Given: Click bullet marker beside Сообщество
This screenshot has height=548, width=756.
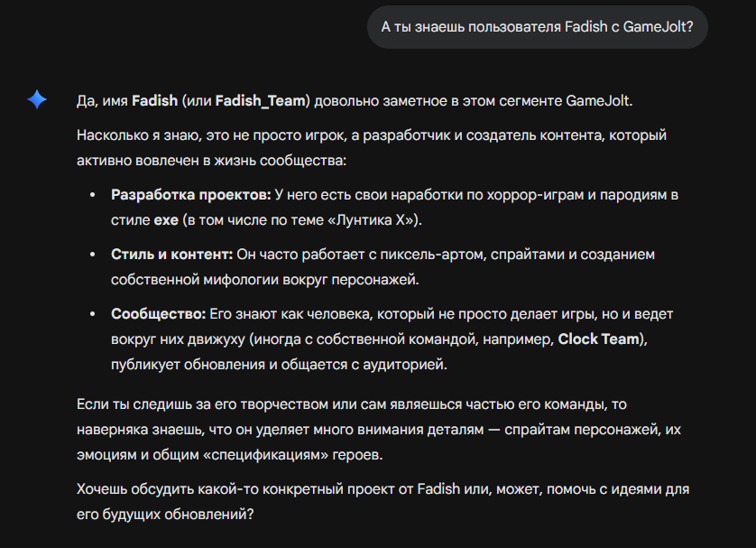Looking at the screenshot, I should [x=92, y=314].
